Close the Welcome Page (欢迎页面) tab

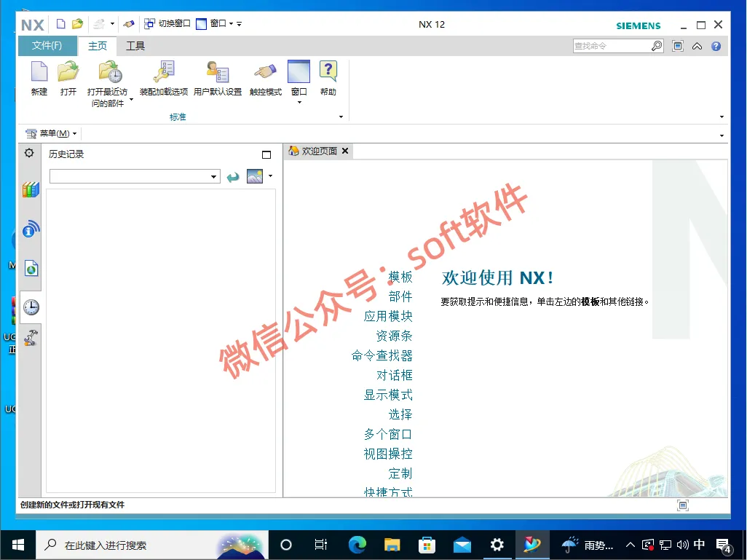(345, 151)
